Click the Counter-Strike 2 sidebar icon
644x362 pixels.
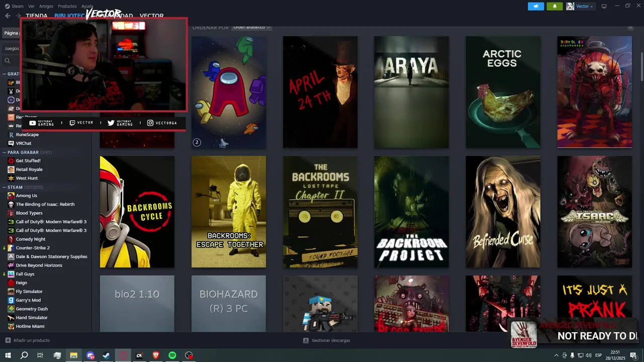click(11, 248)
